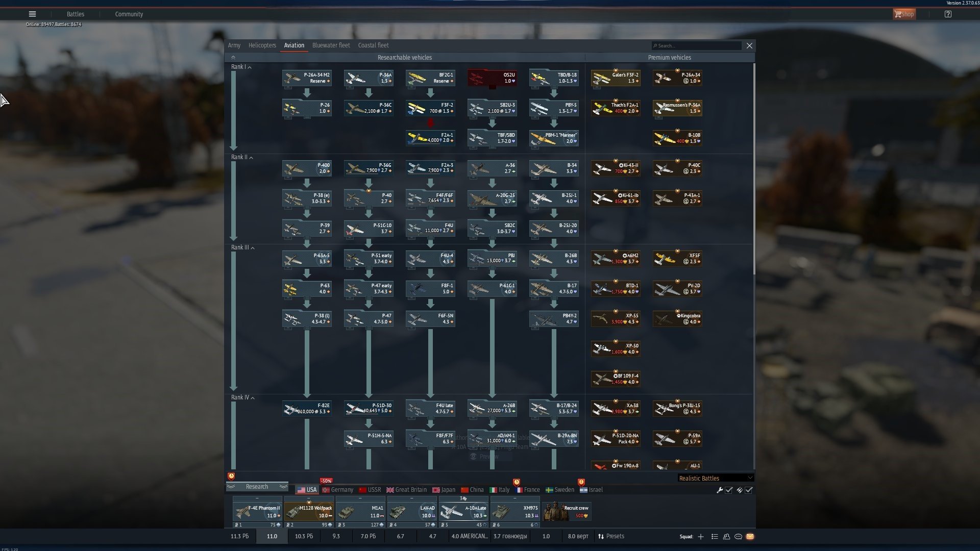The height and width of the screenshot is (551, 980).
Task: Select the F4U-4 aircraft card
Action: [430, 258]
